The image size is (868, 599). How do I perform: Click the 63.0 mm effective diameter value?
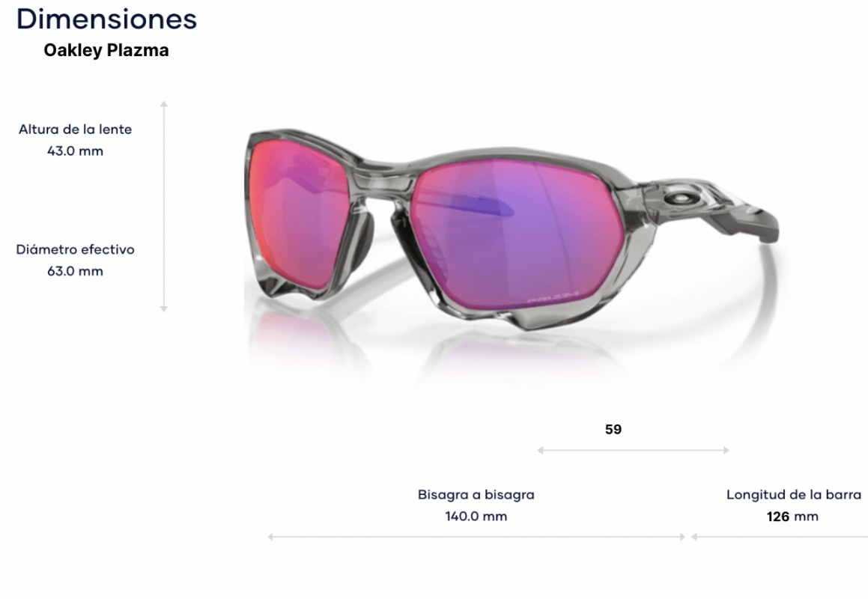tap(76, 271)
